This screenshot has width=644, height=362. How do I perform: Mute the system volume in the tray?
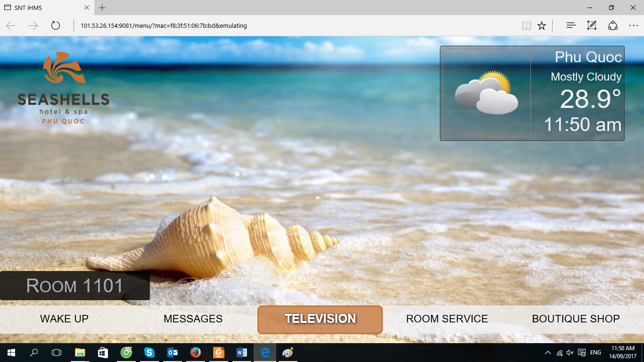(x=569, y=352)
